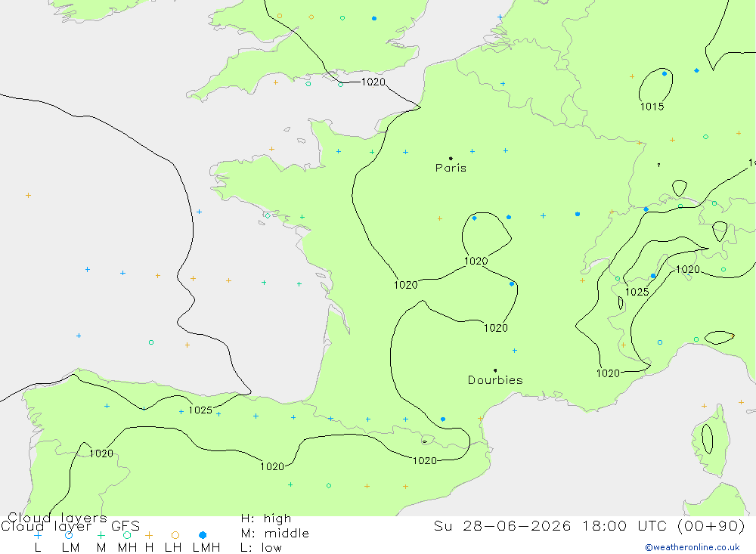This screenshot has height=554, width=756.
Task: Click the orange plus legend symbol above H
Action: point(149,535)
